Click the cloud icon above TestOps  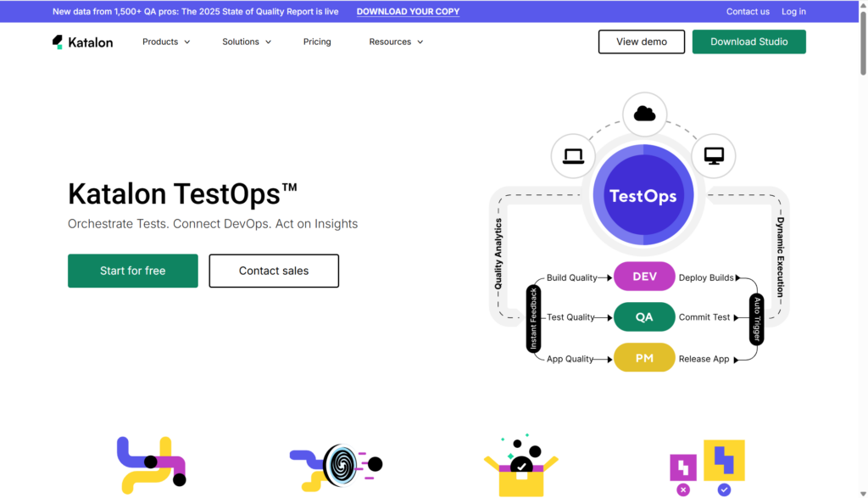coord(644,114)
